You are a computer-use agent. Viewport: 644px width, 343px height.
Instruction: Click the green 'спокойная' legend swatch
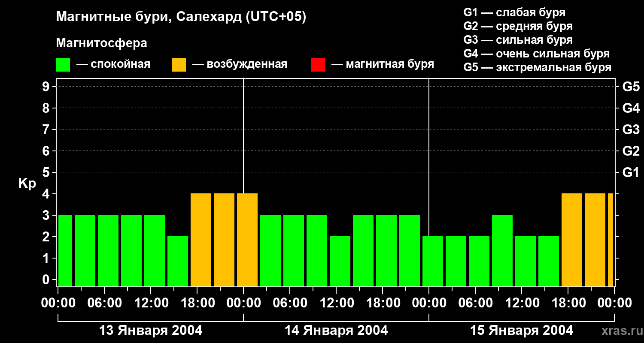coord(63,65)
